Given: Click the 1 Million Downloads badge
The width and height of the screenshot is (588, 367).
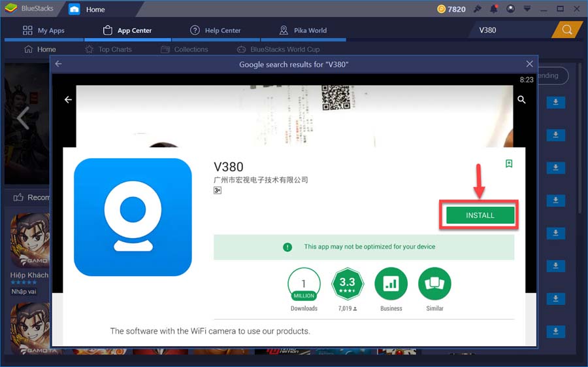Looking at the screenshot, I should pyautogui.click(x=304, y=289).
